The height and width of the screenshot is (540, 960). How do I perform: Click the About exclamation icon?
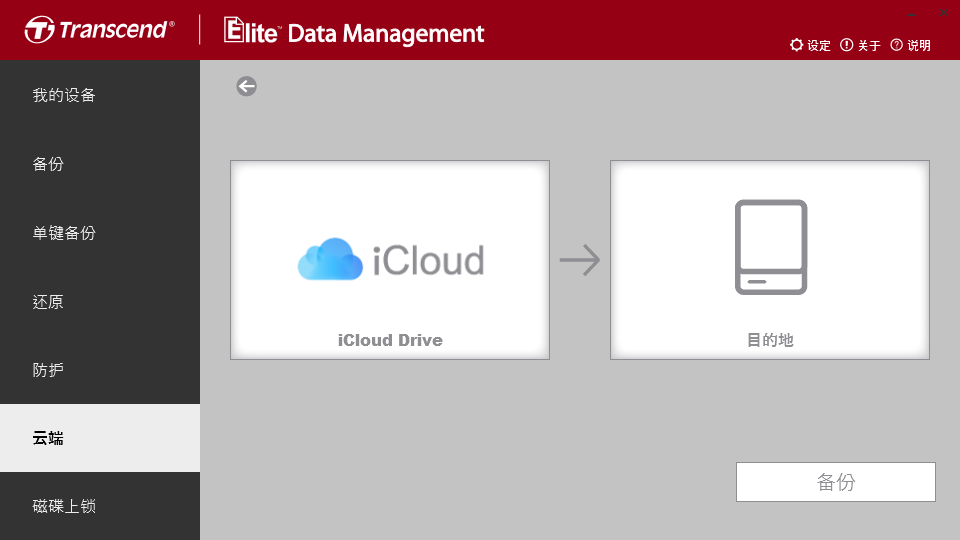[846, 45]
